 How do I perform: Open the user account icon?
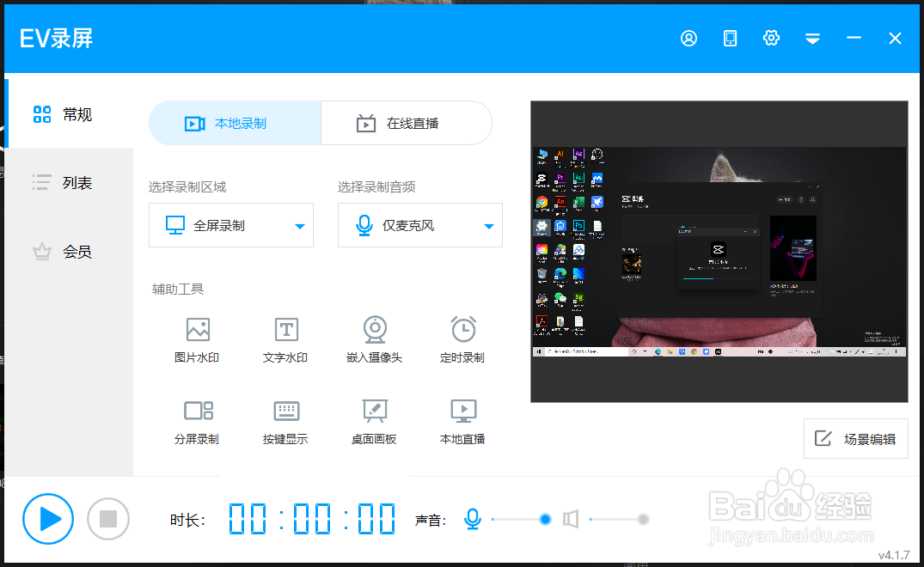[x=688, y=39]
